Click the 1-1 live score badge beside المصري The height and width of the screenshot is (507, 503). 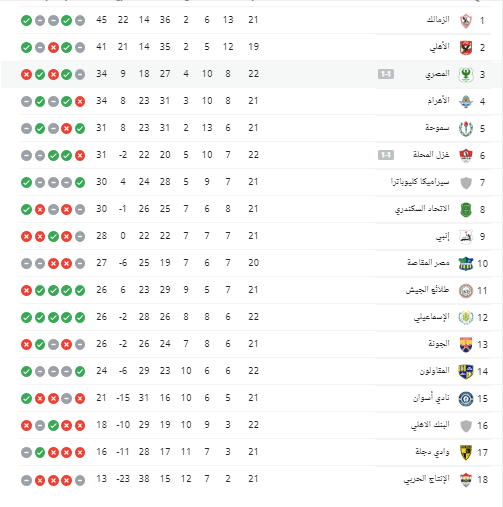point(386,74)
